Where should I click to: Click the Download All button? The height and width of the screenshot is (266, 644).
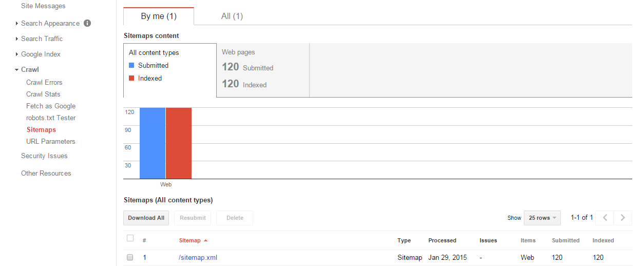coord(146,218)
